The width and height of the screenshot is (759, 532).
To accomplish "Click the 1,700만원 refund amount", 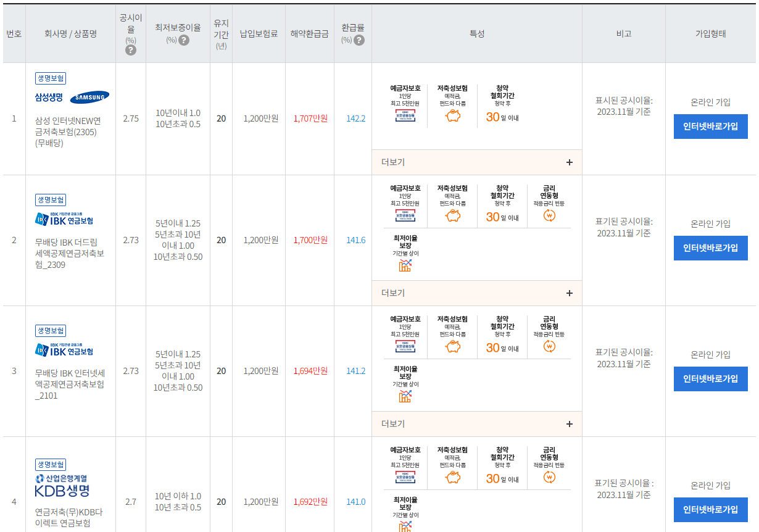I will [310, 240].
